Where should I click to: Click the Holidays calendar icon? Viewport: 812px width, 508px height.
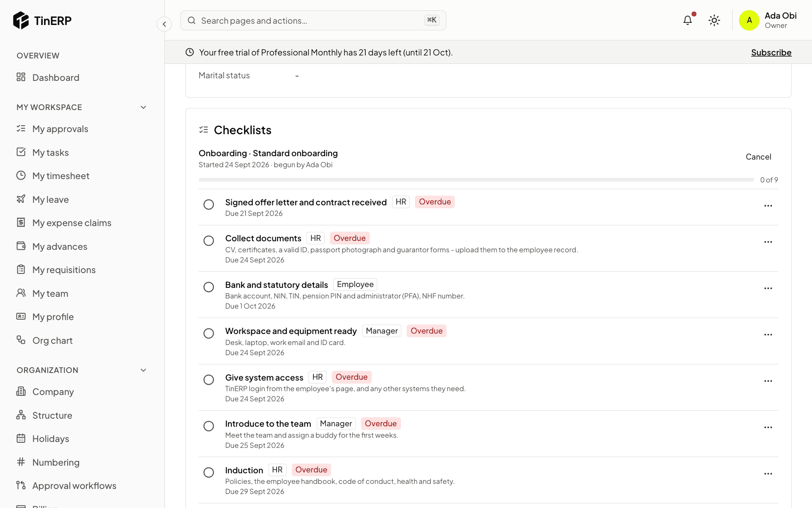(21, 438)
